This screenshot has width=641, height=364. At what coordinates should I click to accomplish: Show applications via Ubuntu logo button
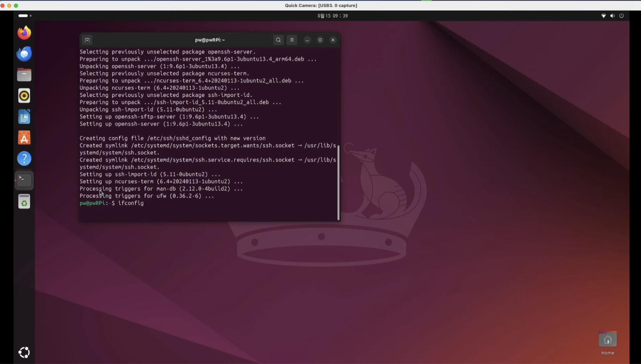point(24,352)
